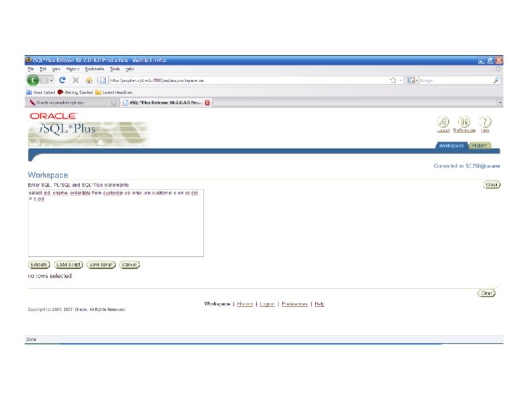Click the Load Script button
This screenshot has width=532, height=399.
pyautogui.click(x=68, y=265)
